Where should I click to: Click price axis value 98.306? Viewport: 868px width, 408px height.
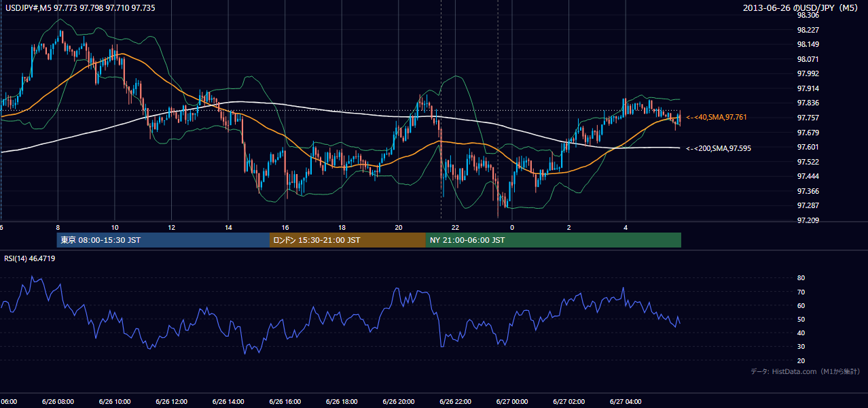coord(808,15)
